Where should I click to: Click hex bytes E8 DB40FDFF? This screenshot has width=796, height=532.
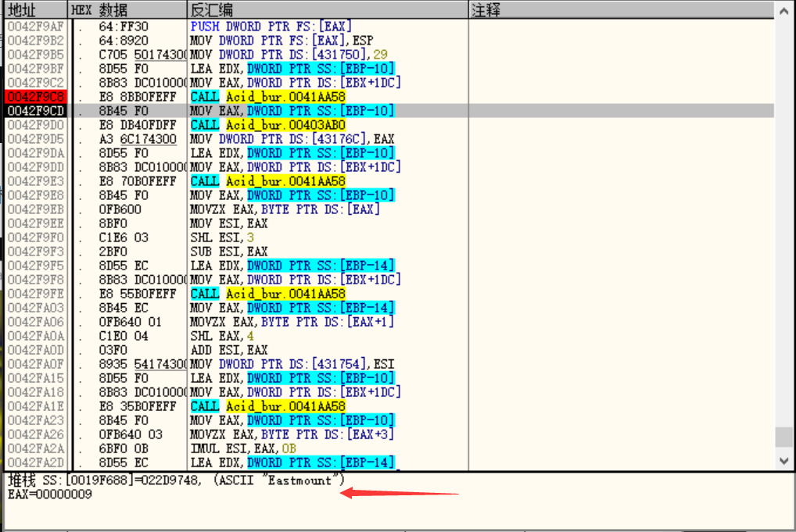(x=138, y=125)
